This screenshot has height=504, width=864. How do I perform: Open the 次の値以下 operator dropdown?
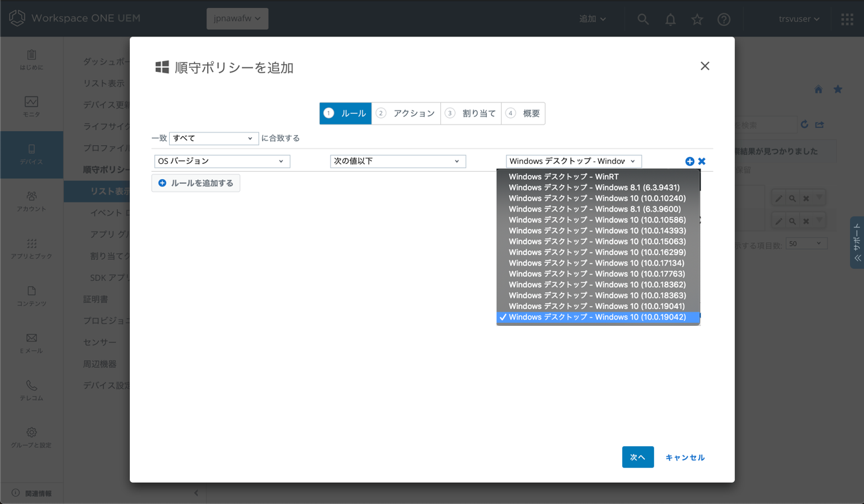(398, 161)
